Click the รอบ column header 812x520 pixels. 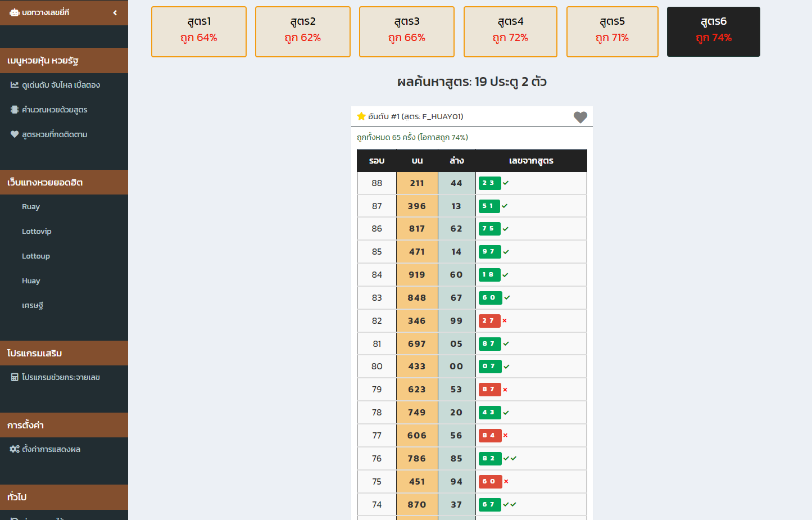pyautogui.click(x=376, y=161)
